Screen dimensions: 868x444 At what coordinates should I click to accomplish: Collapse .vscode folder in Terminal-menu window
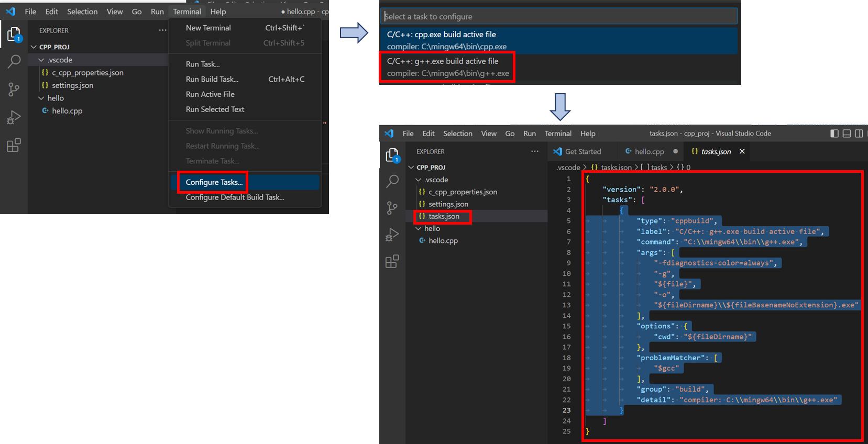[41, 60]
